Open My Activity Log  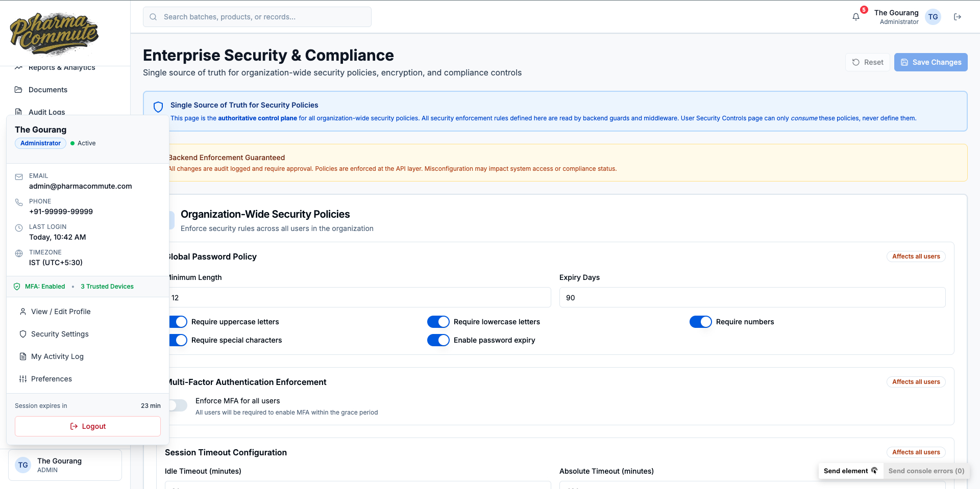pos(88,356)
